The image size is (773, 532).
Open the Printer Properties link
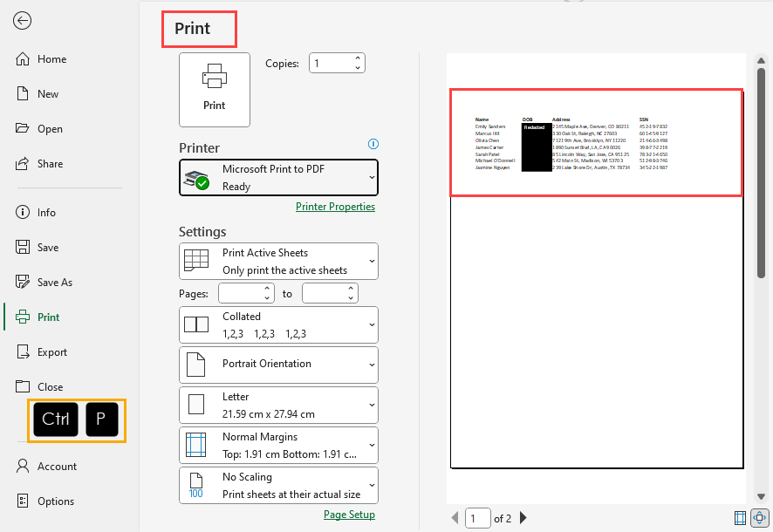335,207
